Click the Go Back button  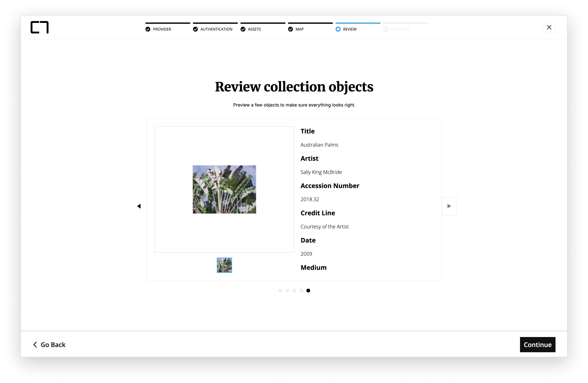(x=49, y=345)
